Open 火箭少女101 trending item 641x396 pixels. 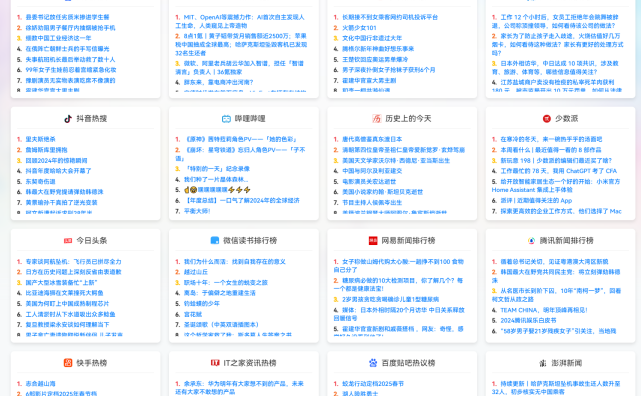359,28
